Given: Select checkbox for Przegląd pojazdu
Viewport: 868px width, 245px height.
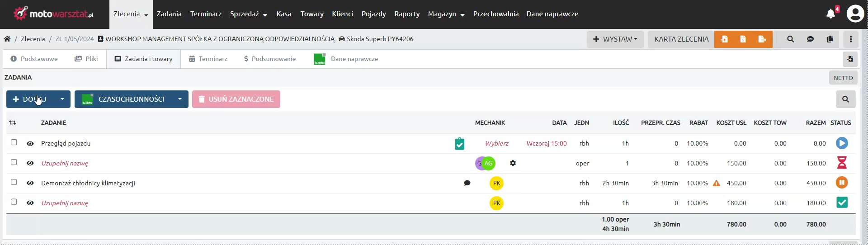Looking at the screenshot, I should (x=14, y=142).
